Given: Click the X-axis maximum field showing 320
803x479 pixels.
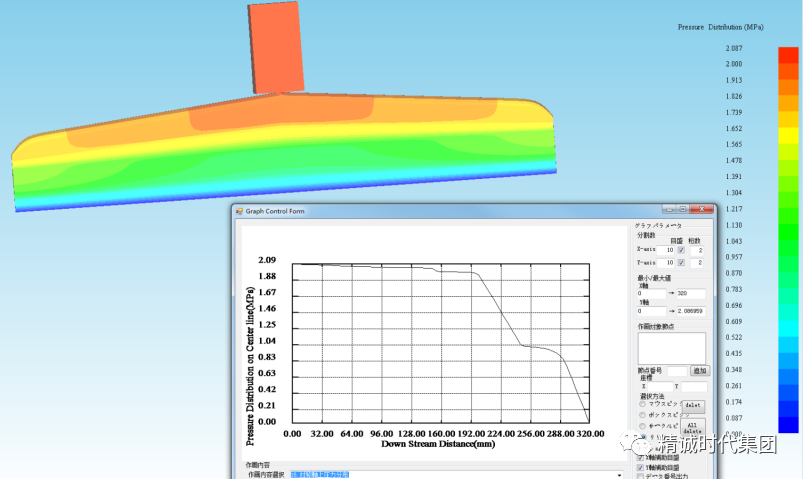Looking at the screenshot, I should pyautogui.click(x=691, y=294).
